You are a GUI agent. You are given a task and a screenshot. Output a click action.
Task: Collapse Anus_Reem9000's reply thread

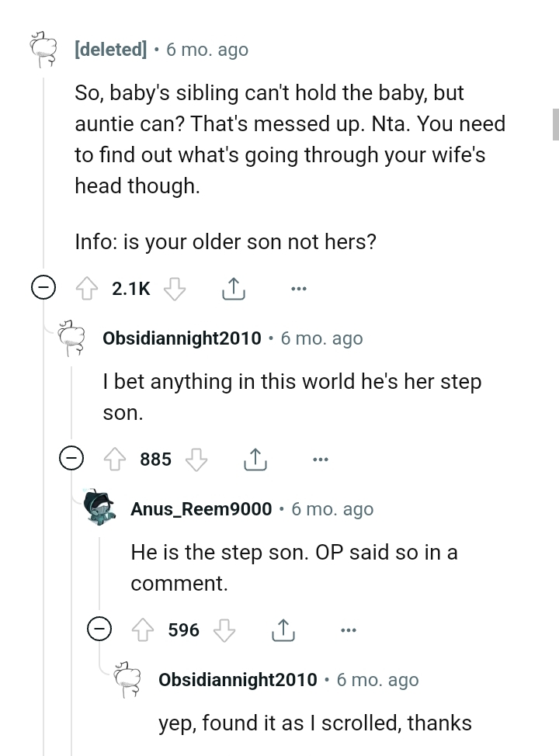99,629
